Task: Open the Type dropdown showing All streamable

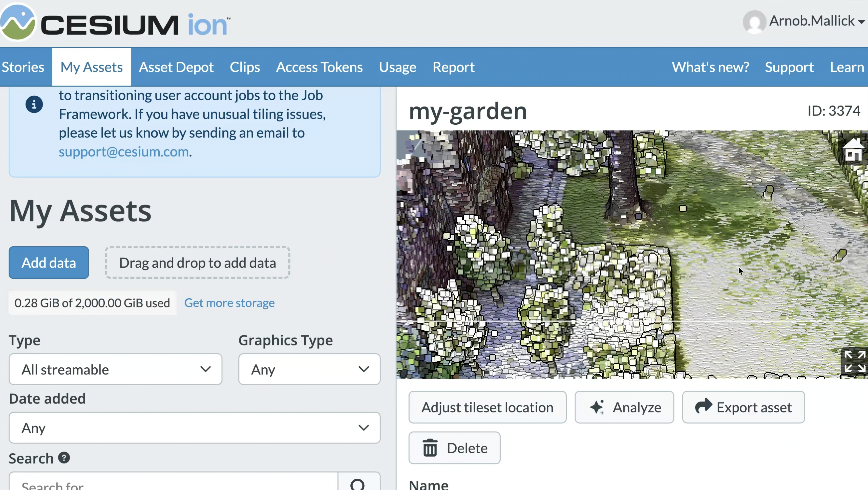Action: [x=116, y=369]
